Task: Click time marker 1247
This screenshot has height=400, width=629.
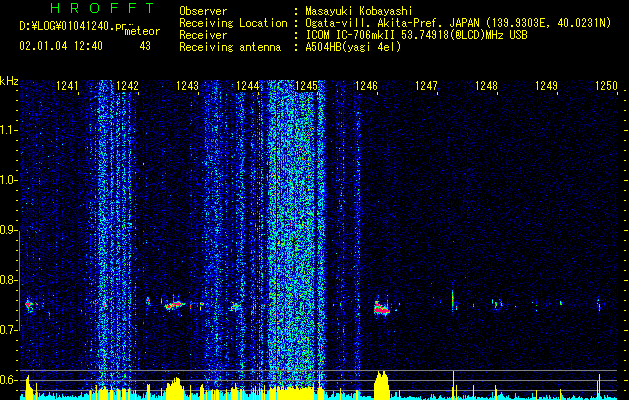Action: pos(426,86)
